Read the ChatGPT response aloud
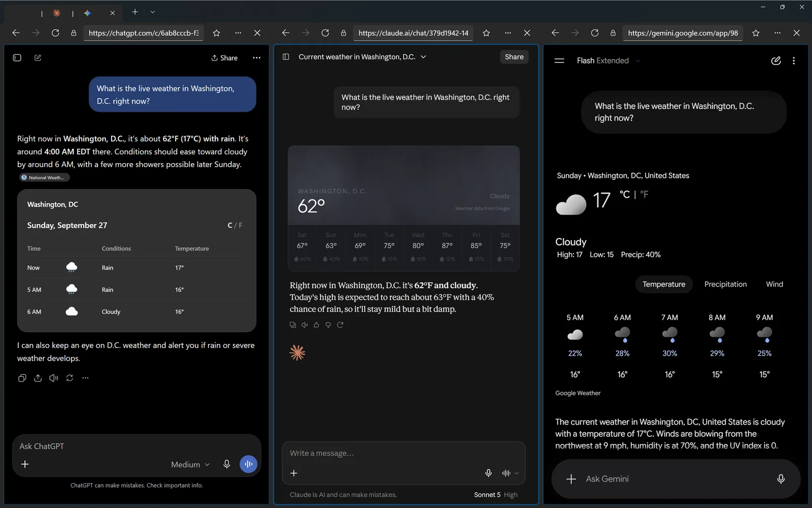 54,378
